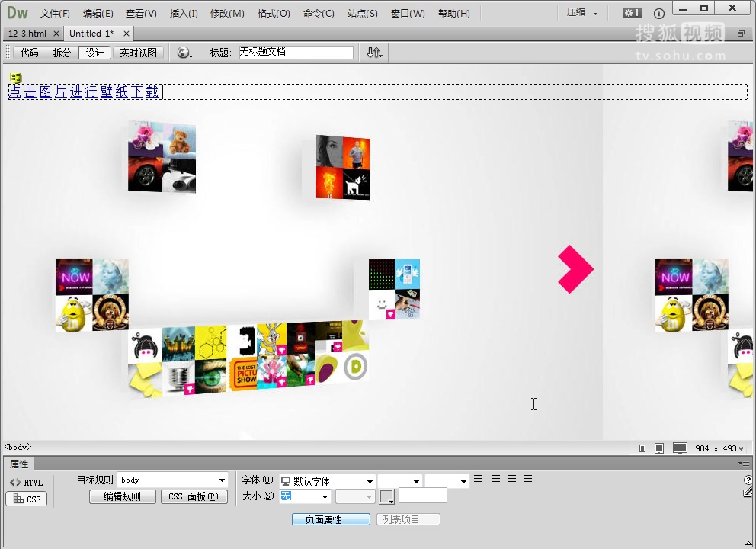756x549 pixels.
Task: Click the pink right arrow in the page
Action: (575, 269)
